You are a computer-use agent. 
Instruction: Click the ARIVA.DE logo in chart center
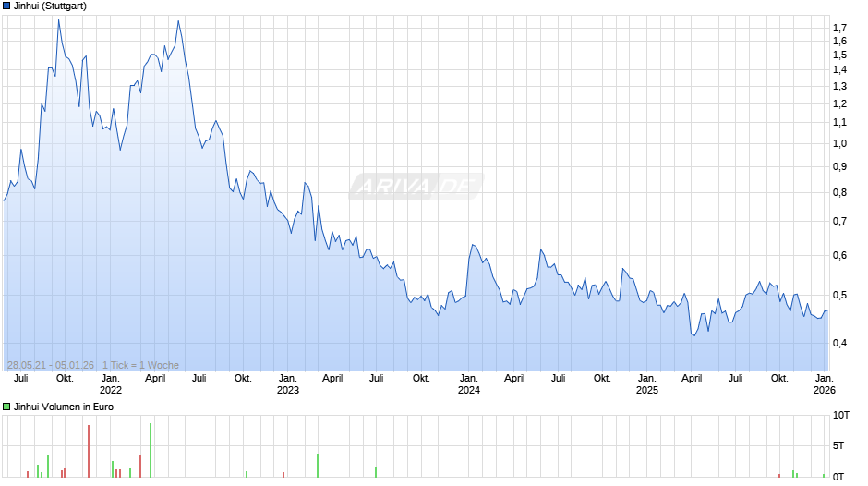pos(416,187)
